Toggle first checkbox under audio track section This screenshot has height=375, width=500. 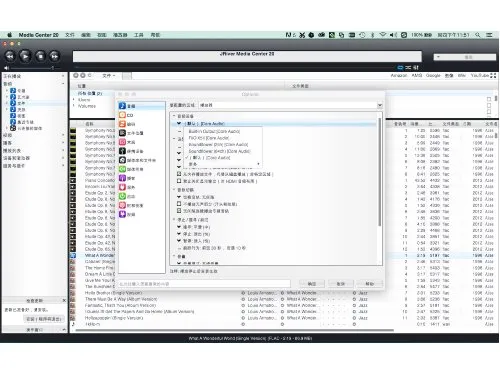tap(179, 204)
